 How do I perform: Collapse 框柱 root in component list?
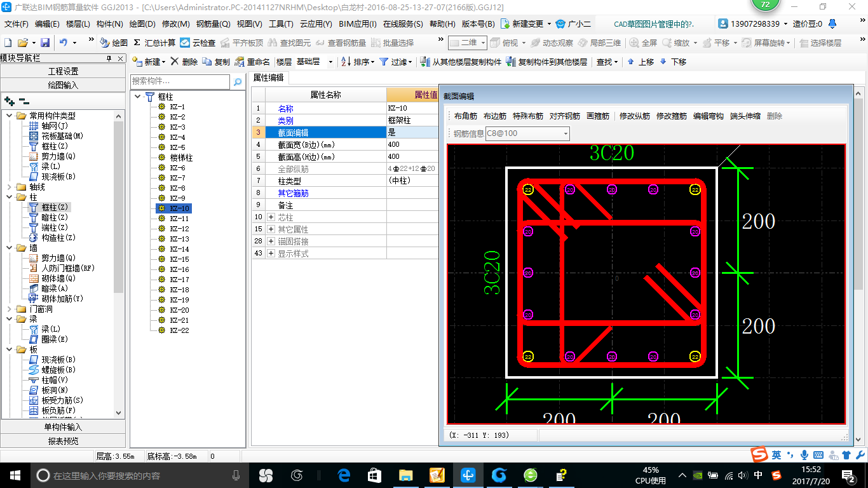[138, 97]
